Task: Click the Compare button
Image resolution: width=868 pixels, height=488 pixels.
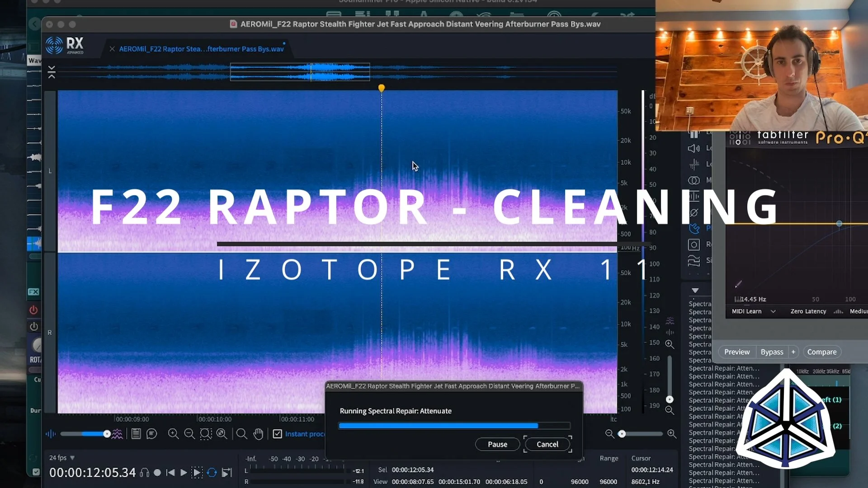Action: pyautogui.click(x=821, y=352)
